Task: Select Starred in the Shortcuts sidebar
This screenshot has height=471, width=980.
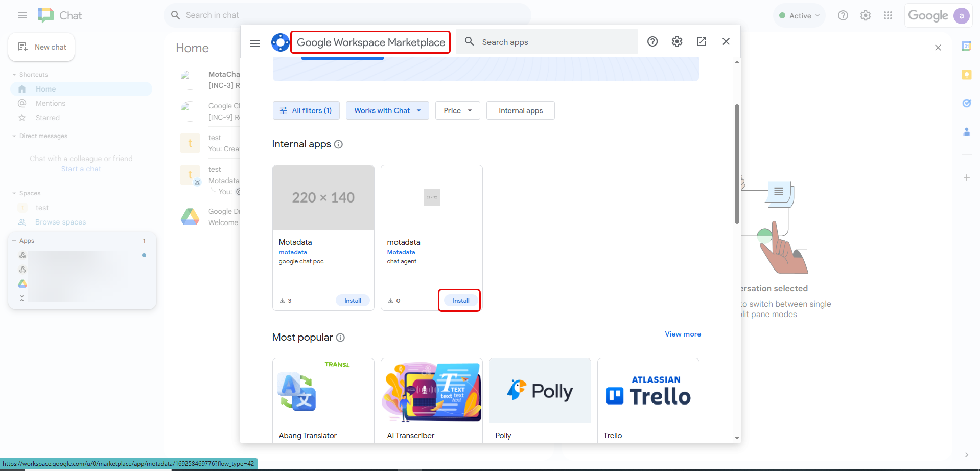Action: click(x=46, y=118)
